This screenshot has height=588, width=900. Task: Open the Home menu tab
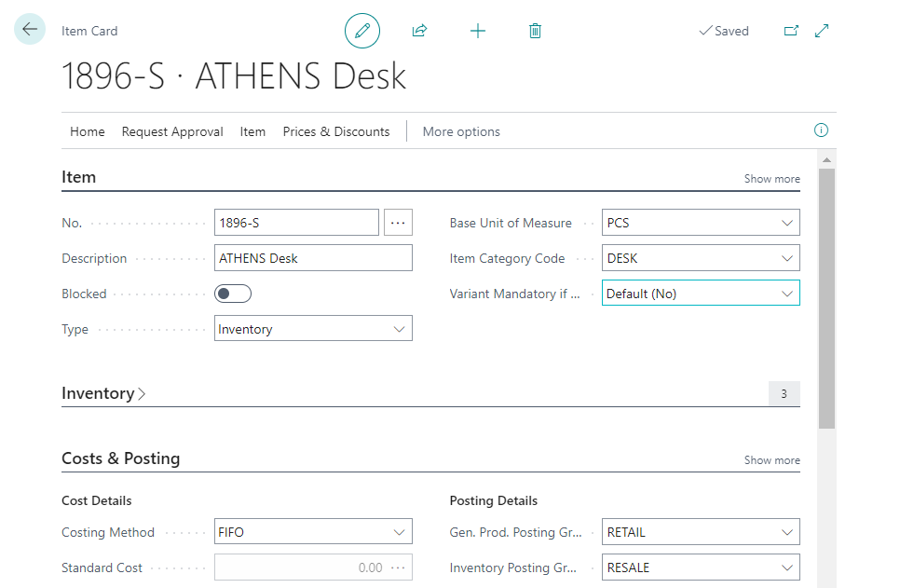tap(88, 131)
